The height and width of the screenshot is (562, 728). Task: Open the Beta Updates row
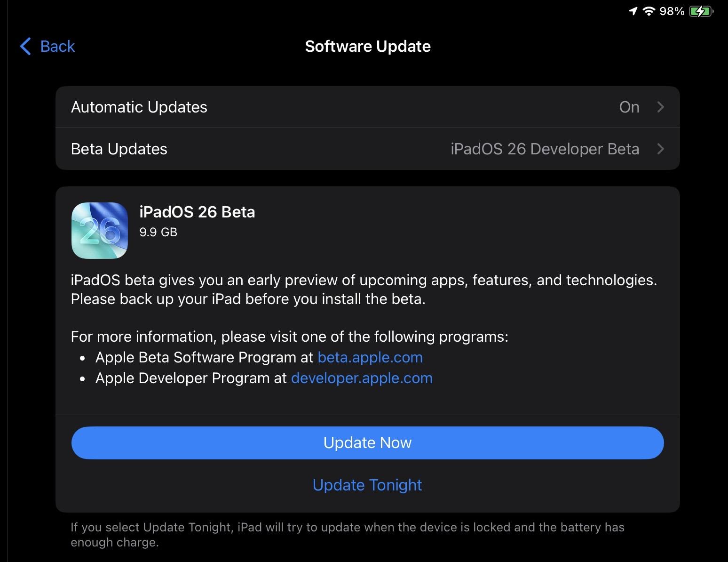(368, 149)
